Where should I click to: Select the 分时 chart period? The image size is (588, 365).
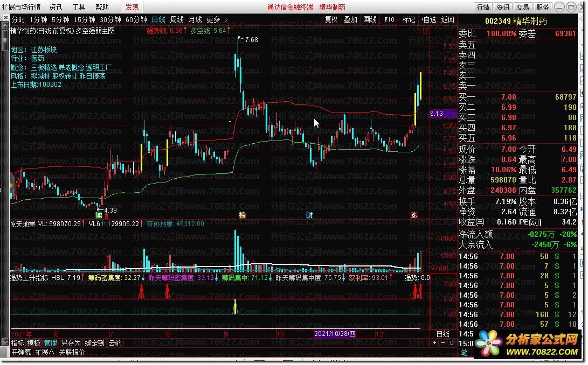pos(18,19)
